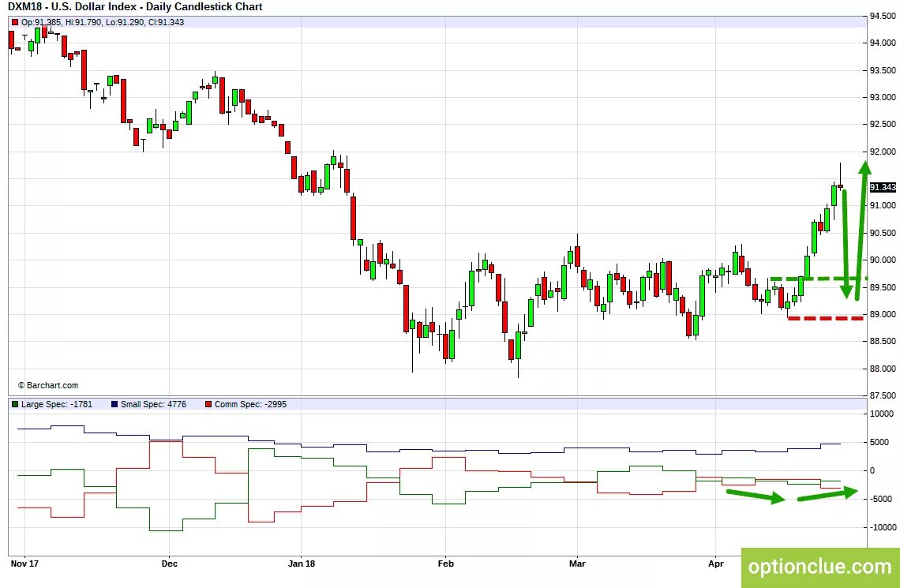Click the Small Spec: 4776 legend label
Viewport: 900px width, 588px height.
[x=153, y=404]
